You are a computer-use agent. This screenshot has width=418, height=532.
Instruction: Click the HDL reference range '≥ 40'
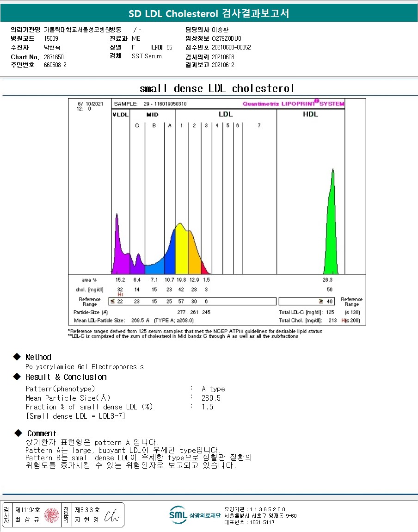point(326,301)
